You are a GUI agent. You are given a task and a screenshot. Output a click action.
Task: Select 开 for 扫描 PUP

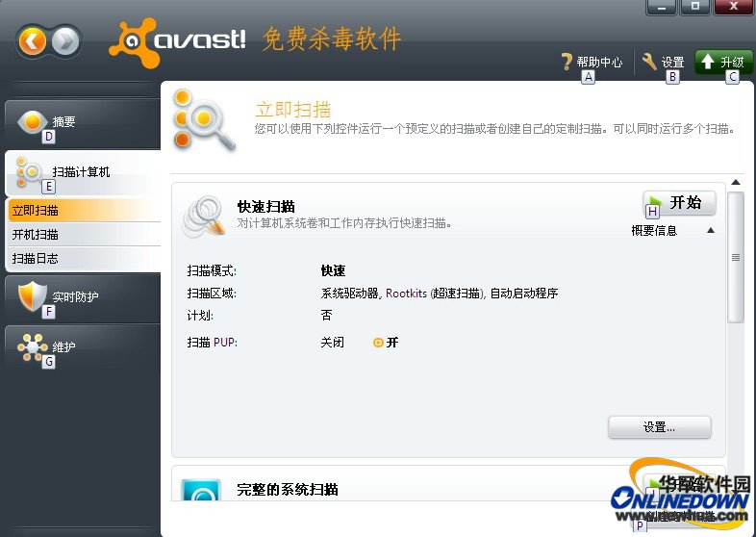(x=387, y=343)
